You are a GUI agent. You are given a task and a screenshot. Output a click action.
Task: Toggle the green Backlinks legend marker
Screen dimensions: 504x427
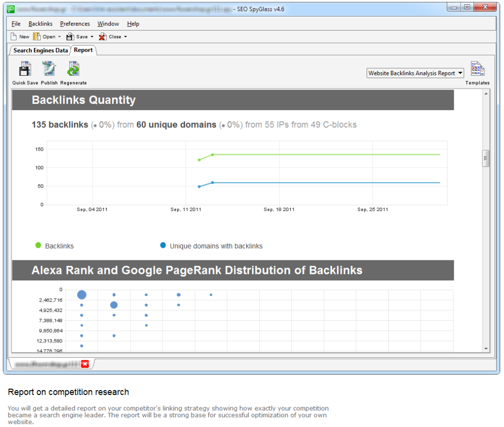pyautogui.click(x=38, y=245)
